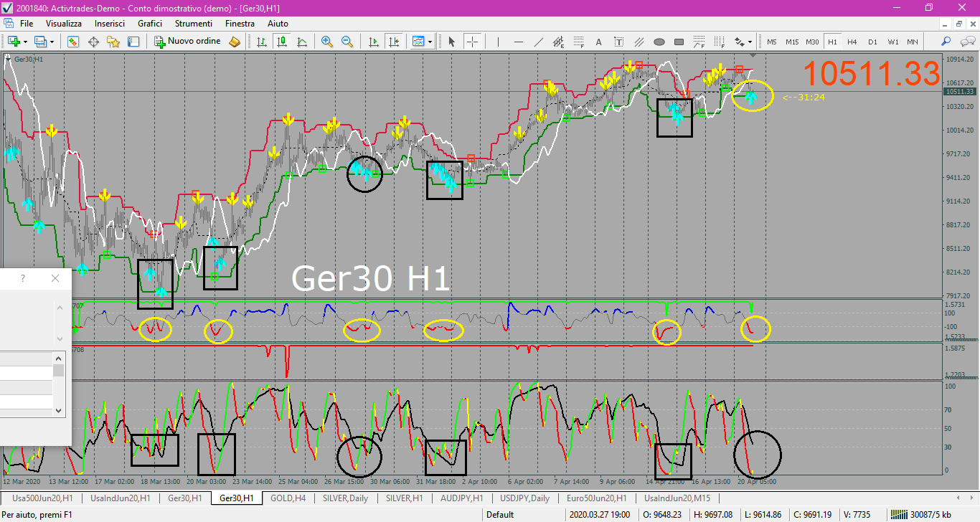Select the crosshair tool

(472, 42)
